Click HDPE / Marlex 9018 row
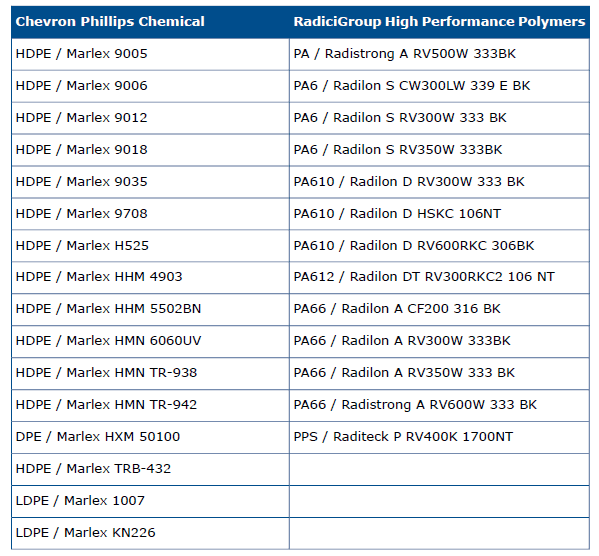Screen dimensions: 599x556 coord(150,150)
